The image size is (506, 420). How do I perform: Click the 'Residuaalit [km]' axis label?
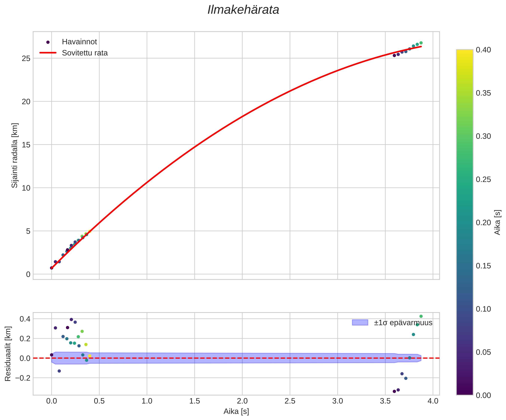(x=8, y=354)
